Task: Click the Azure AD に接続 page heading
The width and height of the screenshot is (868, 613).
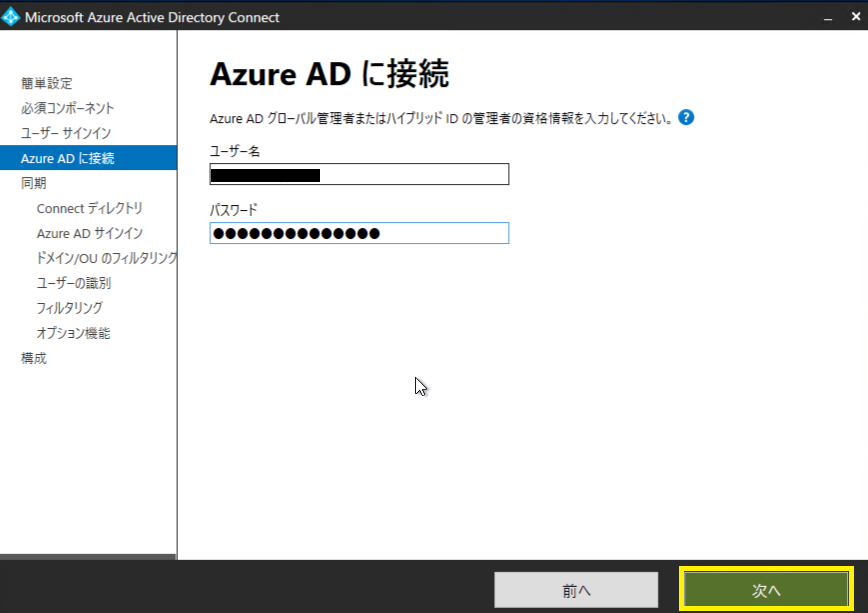Action: click(329, 74)
